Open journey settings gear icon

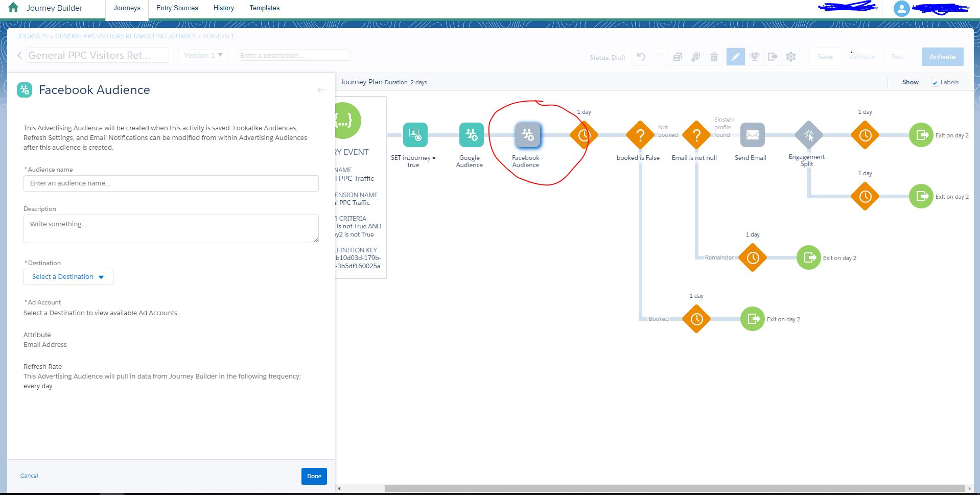pyautogui.click(x=791, y=57)
